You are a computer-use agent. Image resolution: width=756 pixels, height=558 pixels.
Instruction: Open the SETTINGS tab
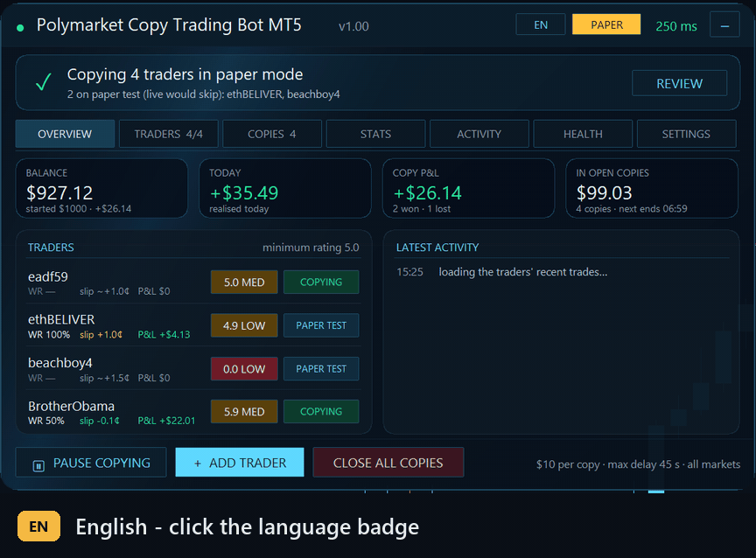click(686, 134)
